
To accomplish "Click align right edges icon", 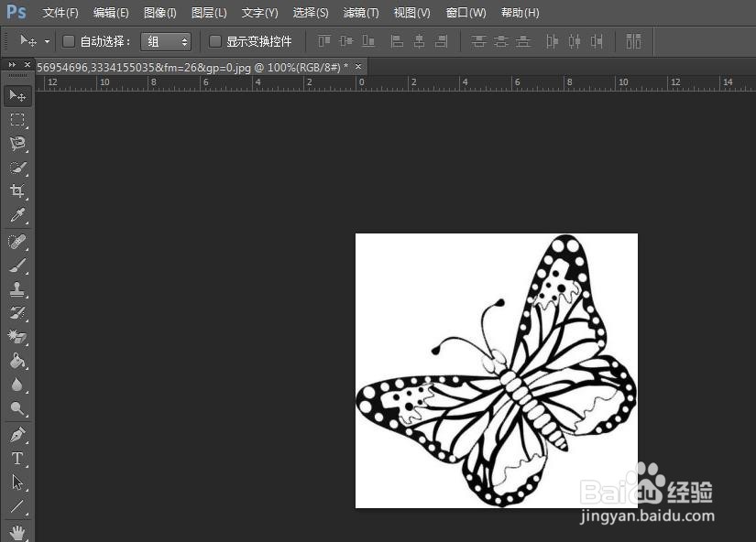I will point(441,41).
